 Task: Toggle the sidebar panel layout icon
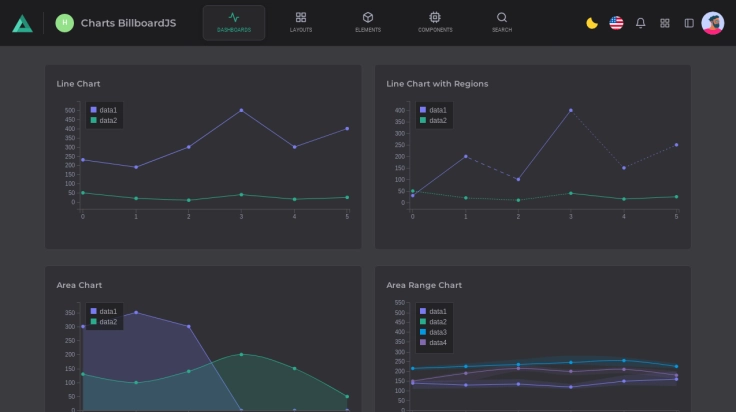click(689, 23)
